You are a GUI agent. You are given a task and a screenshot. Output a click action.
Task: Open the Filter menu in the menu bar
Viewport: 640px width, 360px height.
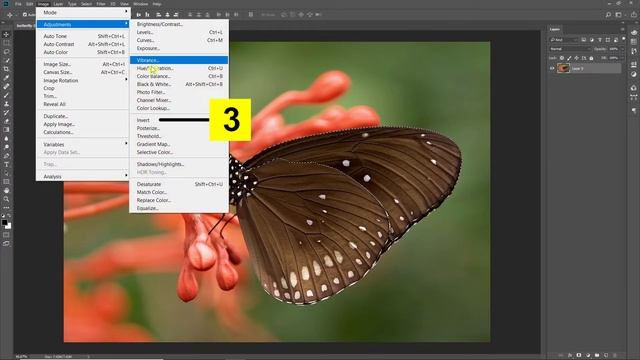click(x=101, y=4)
